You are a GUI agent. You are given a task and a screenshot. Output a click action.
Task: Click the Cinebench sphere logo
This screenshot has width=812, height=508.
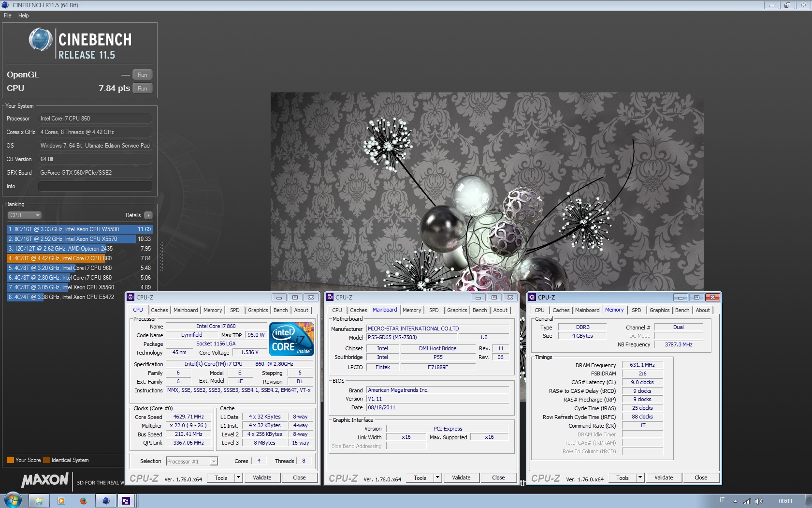tap(41, 40)
